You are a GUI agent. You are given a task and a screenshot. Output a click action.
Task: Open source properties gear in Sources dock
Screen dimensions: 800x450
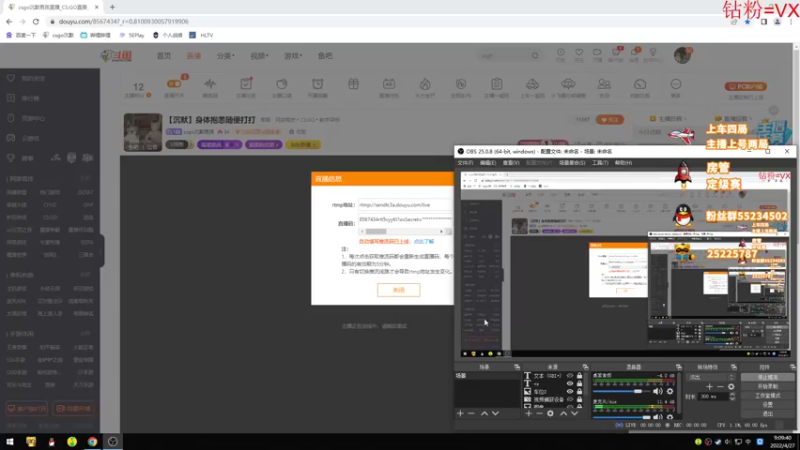click(x=550, y=413)
